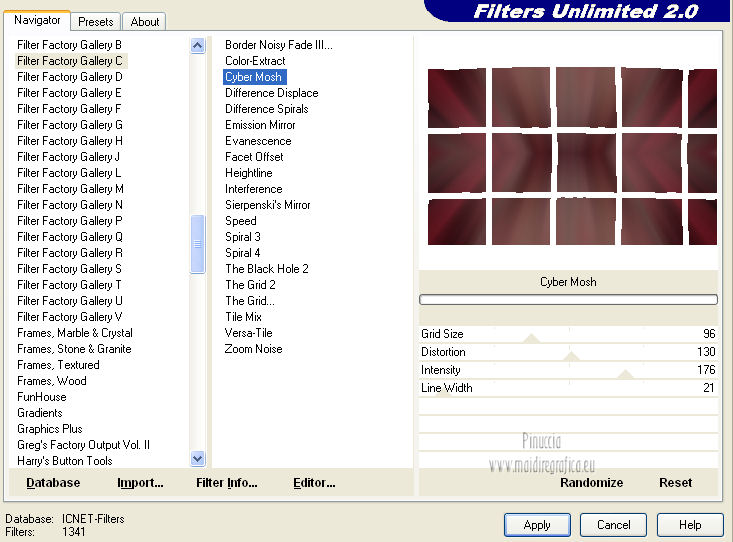Choose the Emission Mirror filter

click(260, 125)
